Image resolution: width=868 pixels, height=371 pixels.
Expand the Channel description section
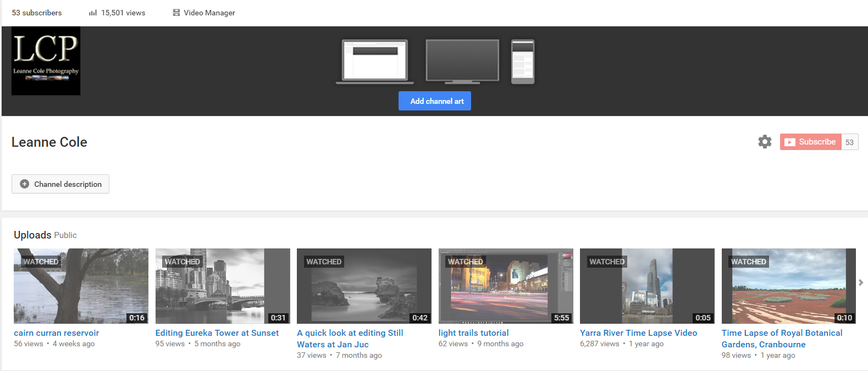click(x=68, y=184)
